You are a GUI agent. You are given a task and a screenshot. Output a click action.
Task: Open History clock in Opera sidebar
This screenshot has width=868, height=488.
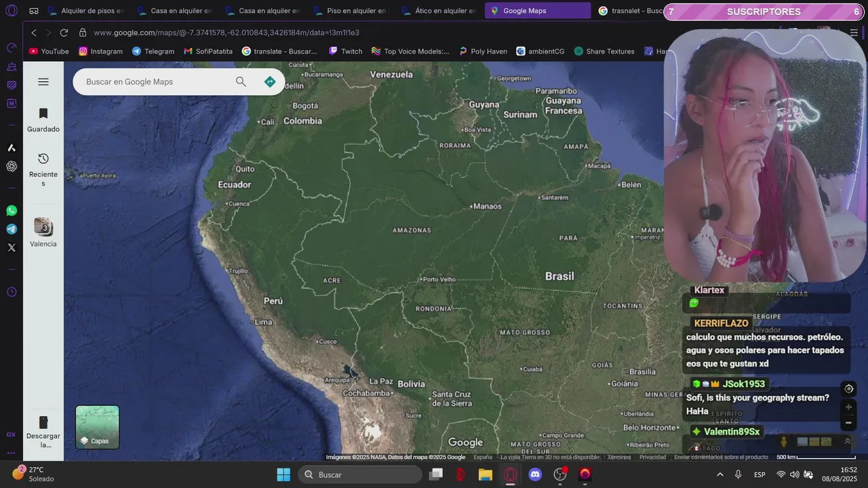pos(12,292)
